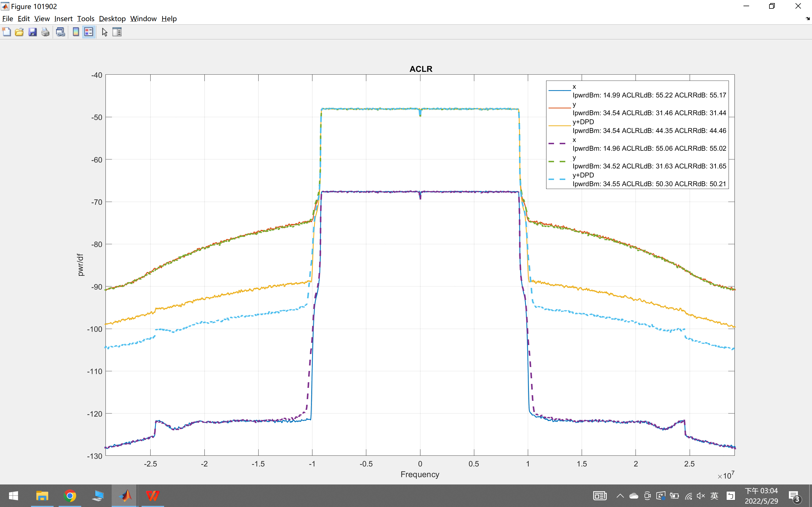Create a new figure from the toolbar

6,32
